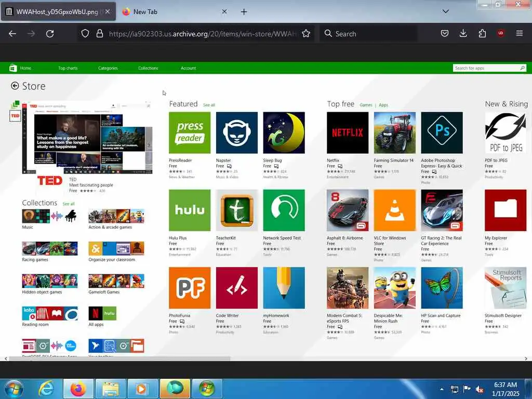Click horizontal scrollbar right arrow

[526, 358]
